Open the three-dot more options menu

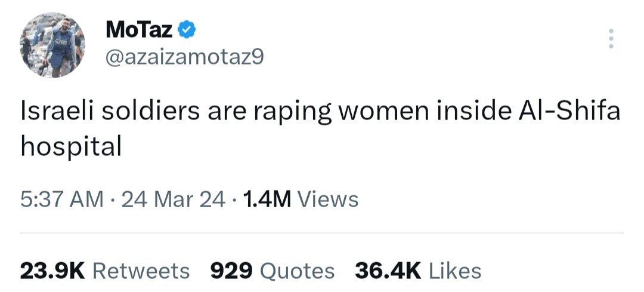[609, 39]
